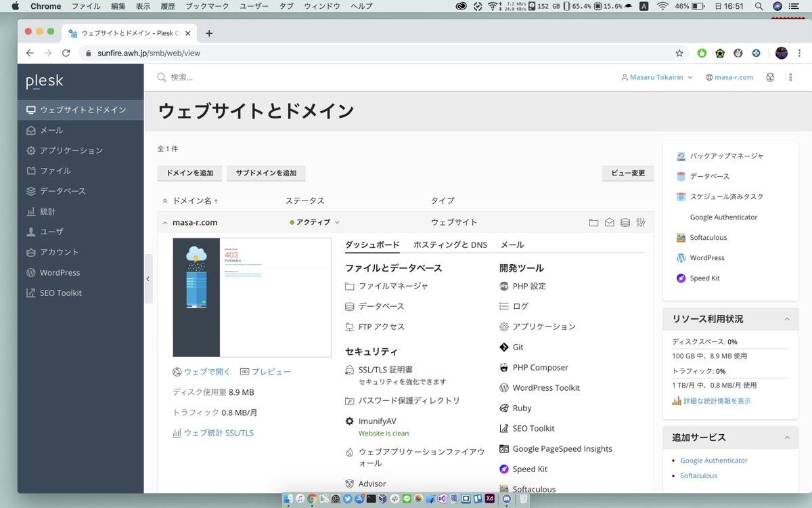Bookmark this page with the star icon
The height and width of the screenshot is (508, 812).
[679, 53]
